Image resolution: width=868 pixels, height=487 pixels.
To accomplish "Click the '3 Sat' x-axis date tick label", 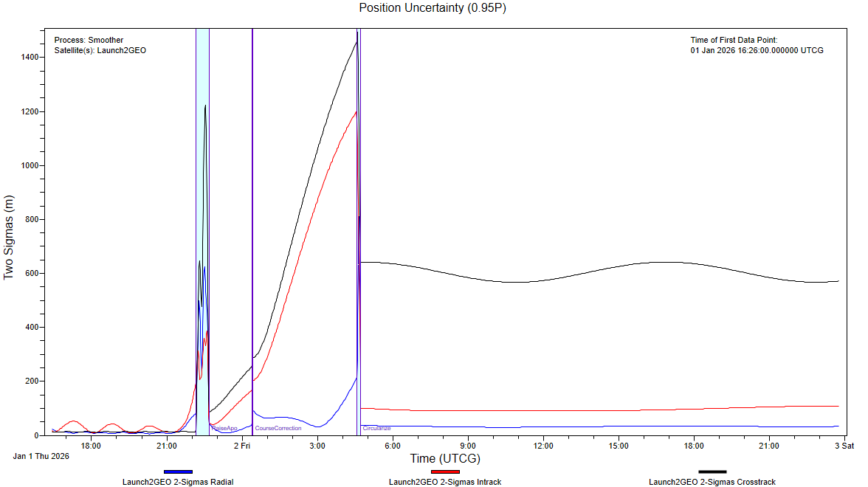I will click(844, 446).
